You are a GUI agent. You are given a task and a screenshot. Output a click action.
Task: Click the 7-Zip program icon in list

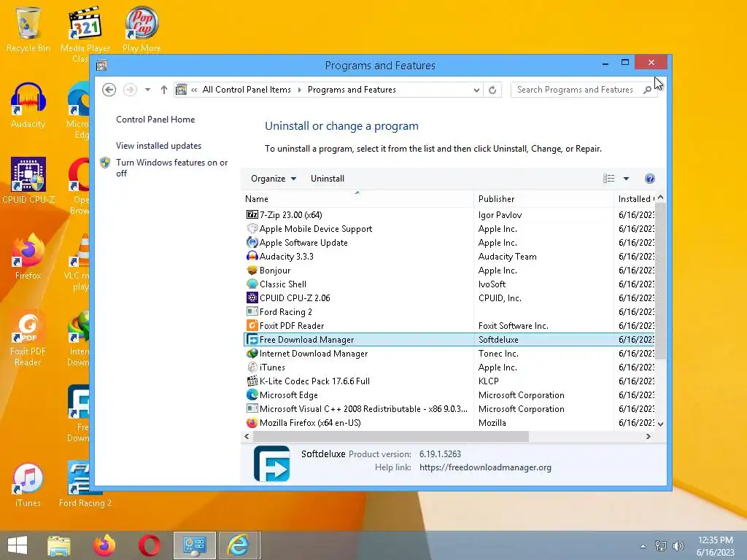pos(252,215)
